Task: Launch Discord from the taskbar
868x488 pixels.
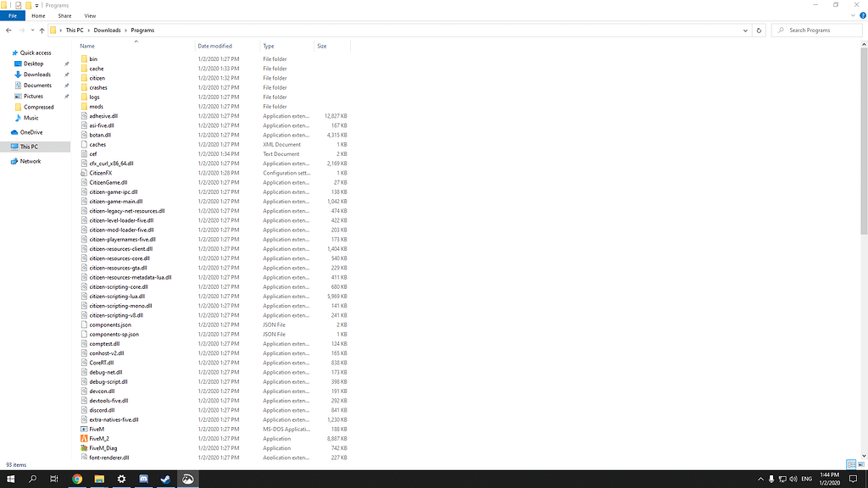Action: (x=142, y=479)
